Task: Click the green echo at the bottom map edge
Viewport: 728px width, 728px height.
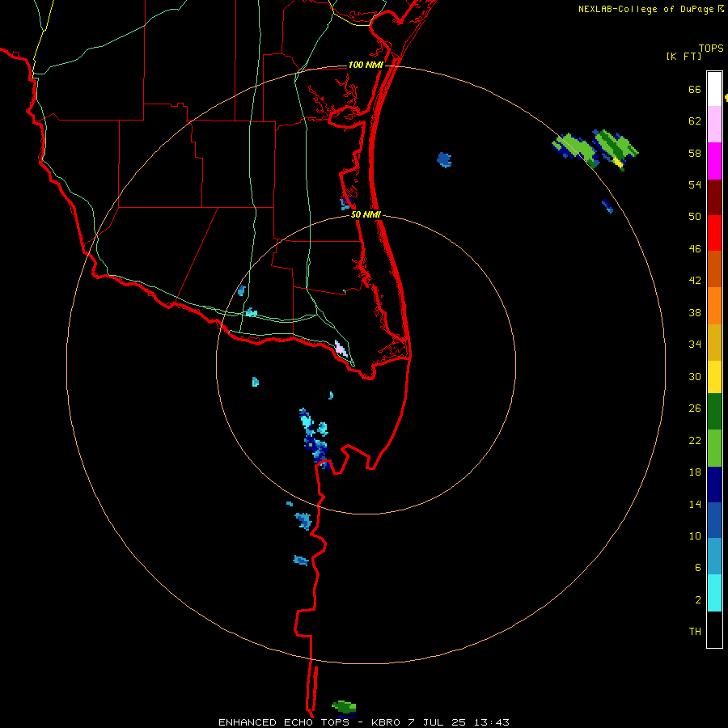Action: click(x=344, y=707)
